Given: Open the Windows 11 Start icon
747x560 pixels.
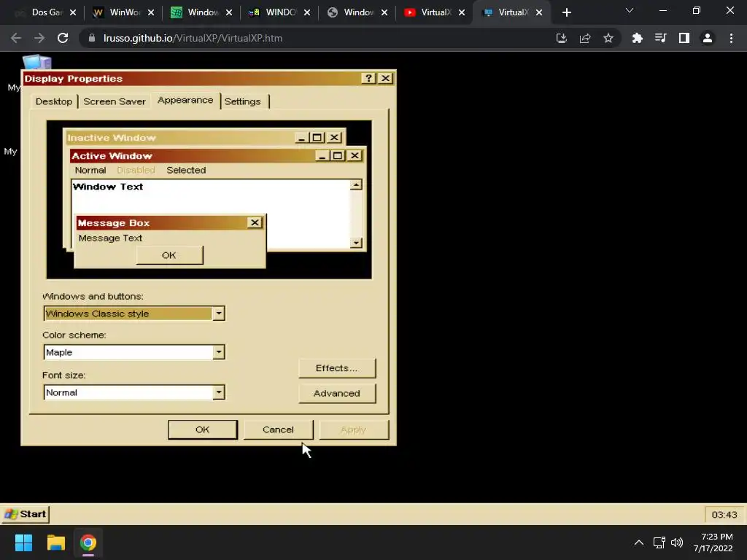Looking at the screenshot, I should [x=23, y=542].
